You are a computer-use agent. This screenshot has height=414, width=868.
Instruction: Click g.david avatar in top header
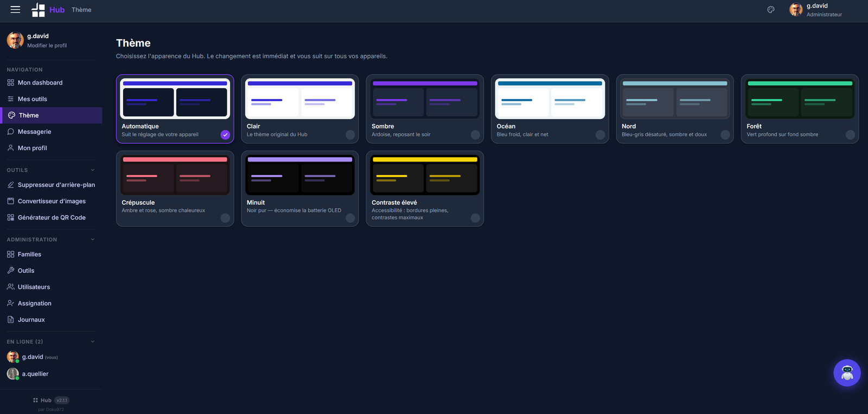(x=796, y=10)
